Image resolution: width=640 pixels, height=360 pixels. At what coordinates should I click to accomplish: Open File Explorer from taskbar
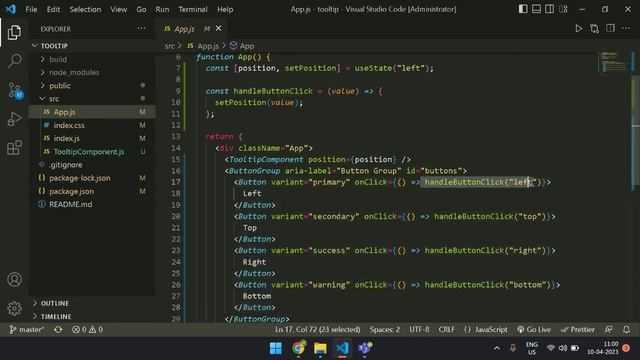point(320,348)
